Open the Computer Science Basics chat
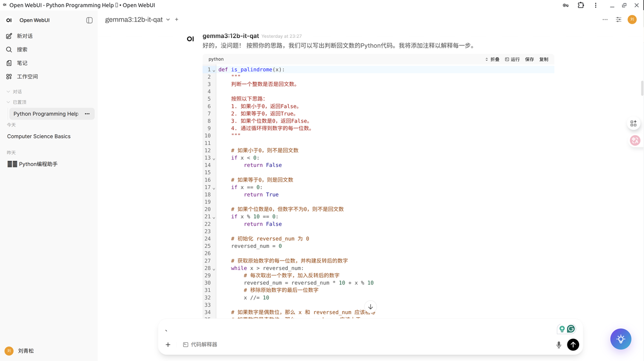 tap(39, 136)
